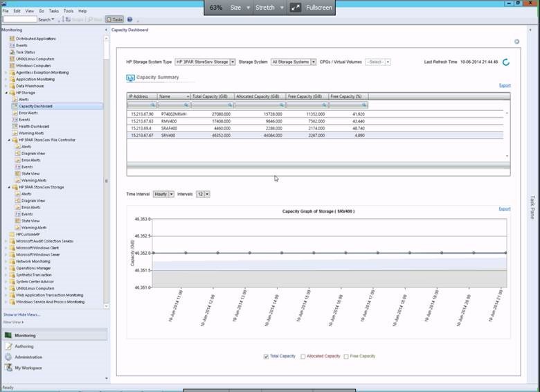Click the Export link above the capacity table
Screen dimensions: 540x392
pos(504,85)
